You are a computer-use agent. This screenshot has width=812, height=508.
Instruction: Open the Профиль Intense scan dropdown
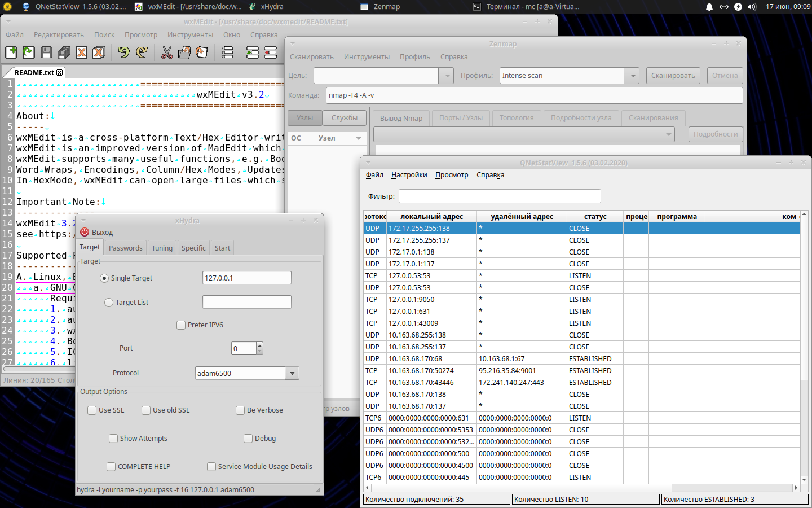coord(633,76)
